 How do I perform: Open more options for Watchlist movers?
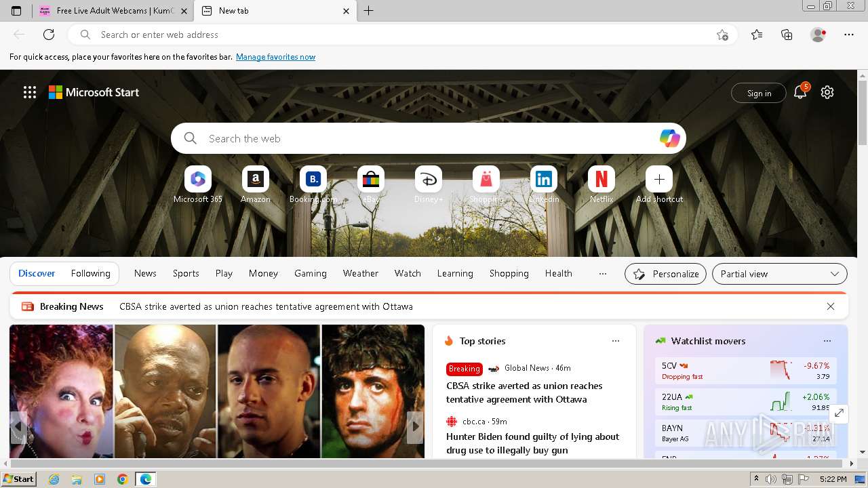pos(827,341)
